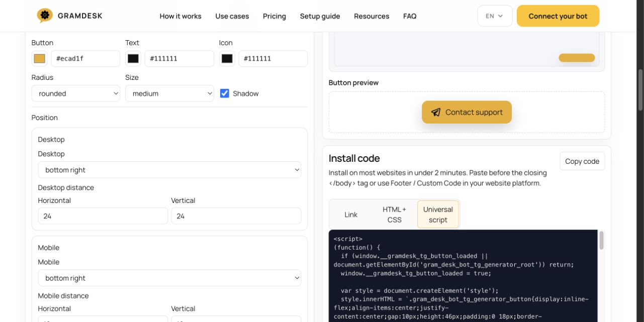
Task: Expand the Desktop position dropdown
Action: coord(169,170)
